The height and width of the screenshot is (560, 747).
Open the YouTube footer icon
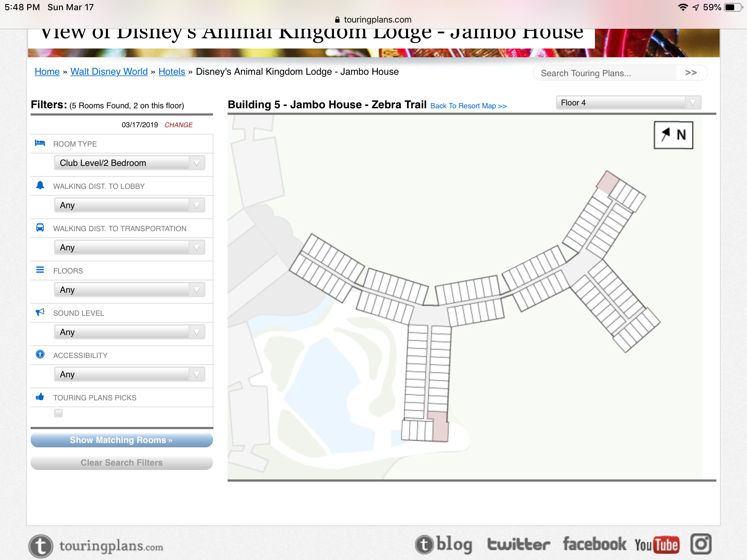click(657, 545)
